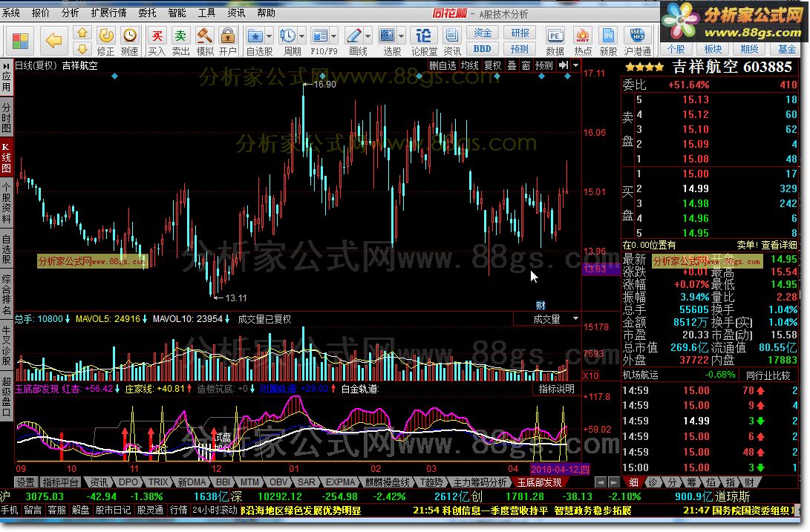
Task: Click the 同行业比较 link
Action: (768, 375)
